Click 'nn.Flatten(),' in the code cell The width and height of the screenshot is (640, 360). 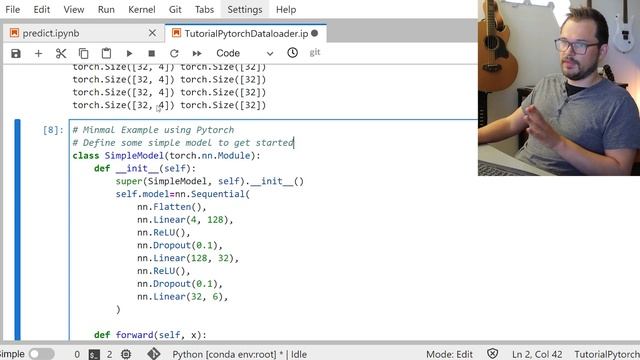click(x=172, y=207)
